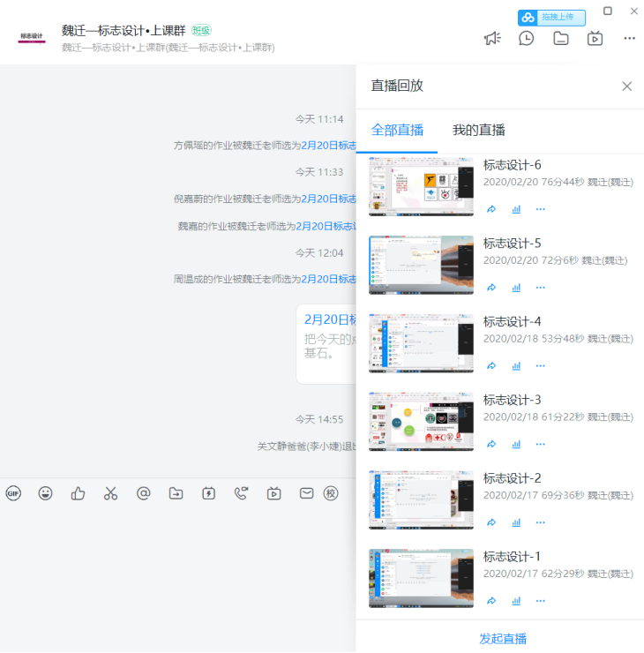Image resolution: width=644 pixels, height=653 pixels.
Task: Click the scissors screenshot tool
Action: (110, 493)
